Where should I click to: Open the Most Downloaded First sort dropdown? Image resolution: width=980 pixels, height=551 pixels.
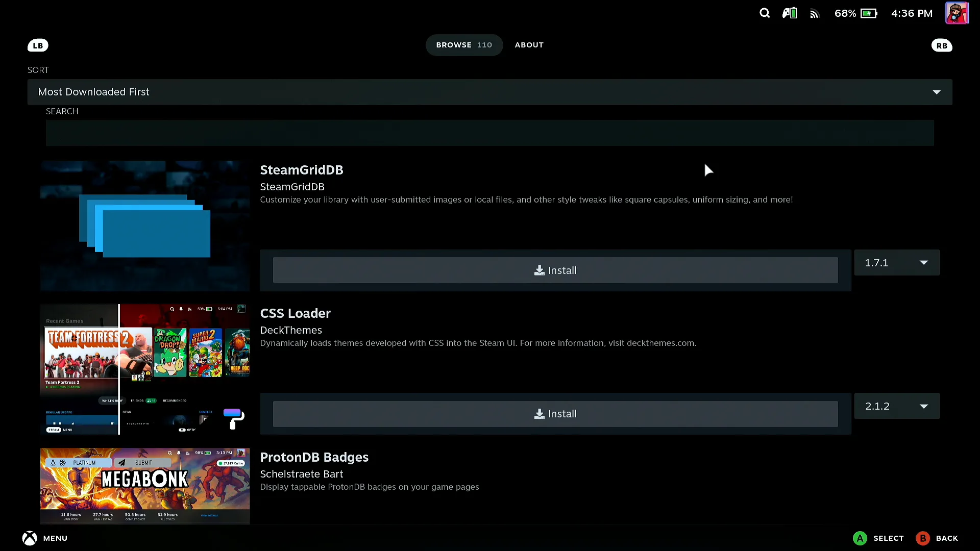[490, 92]
